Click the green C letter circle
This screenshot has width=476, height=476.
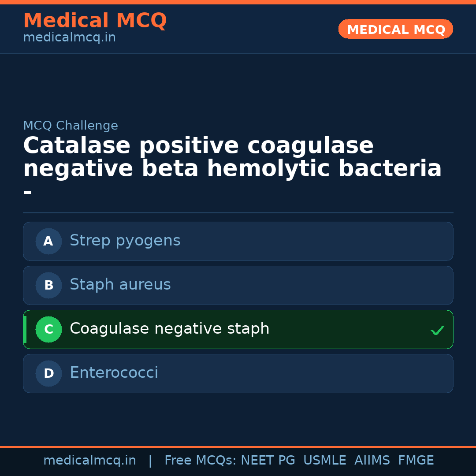[48, 329]
